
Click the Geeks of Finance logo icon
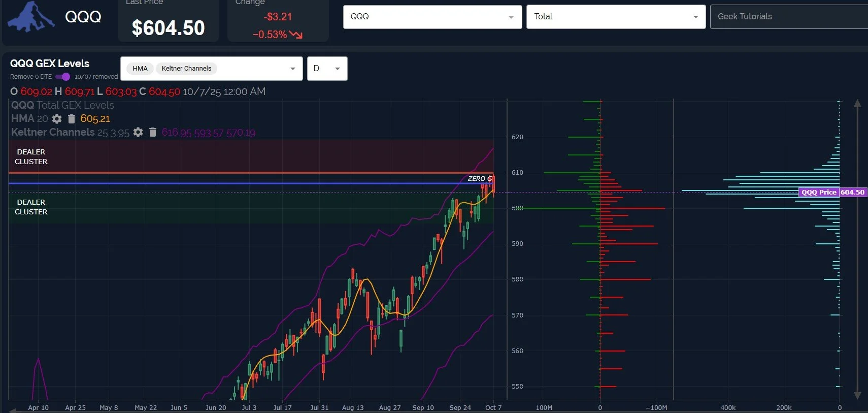pos(30,17)
